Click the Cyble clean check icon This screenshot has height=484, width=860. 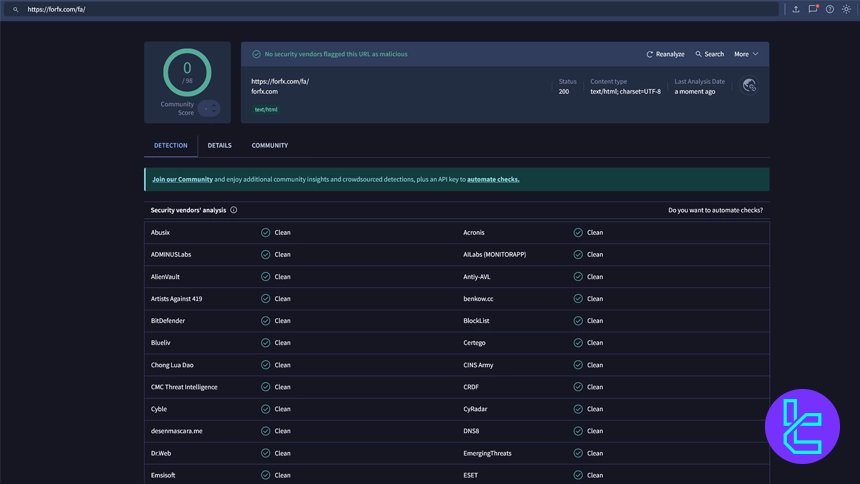click(265, 409)
